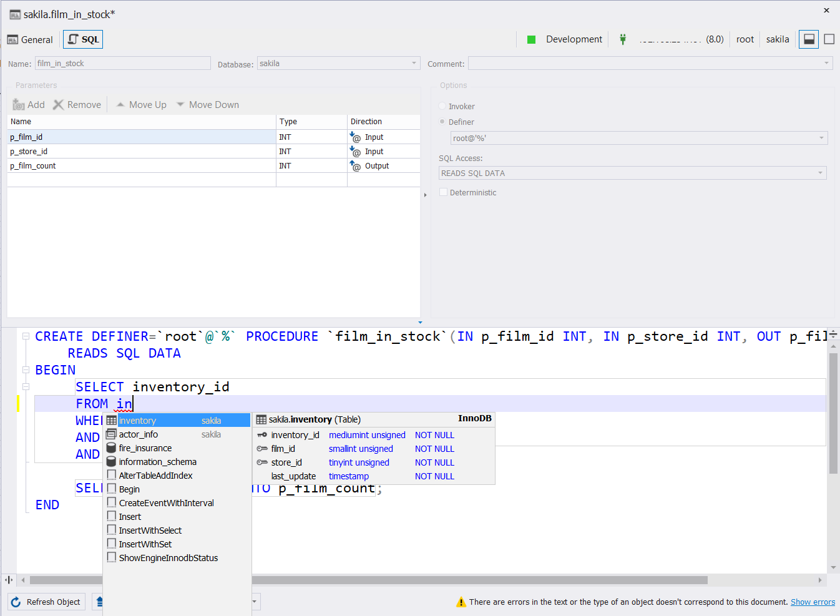840x616 pixels.
Task: Choose CreateEventWithInterval snippet
Action: [x=178, y=503]
